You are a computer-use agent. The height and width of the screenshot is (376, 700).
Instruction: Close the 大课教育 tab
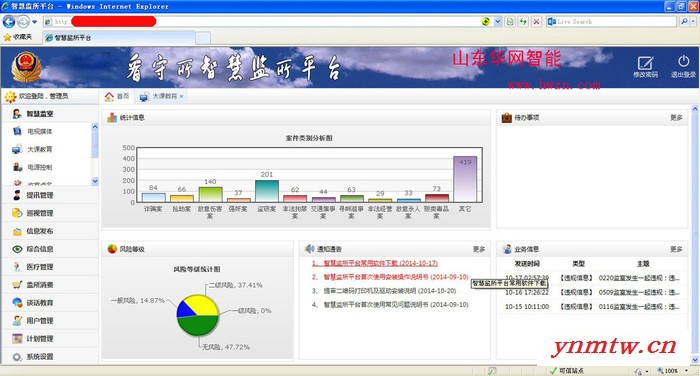182,96
